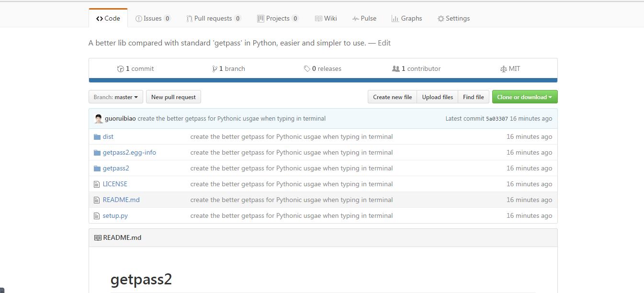Open README.md in the file list
644x293 pixels.
point(121,200)
